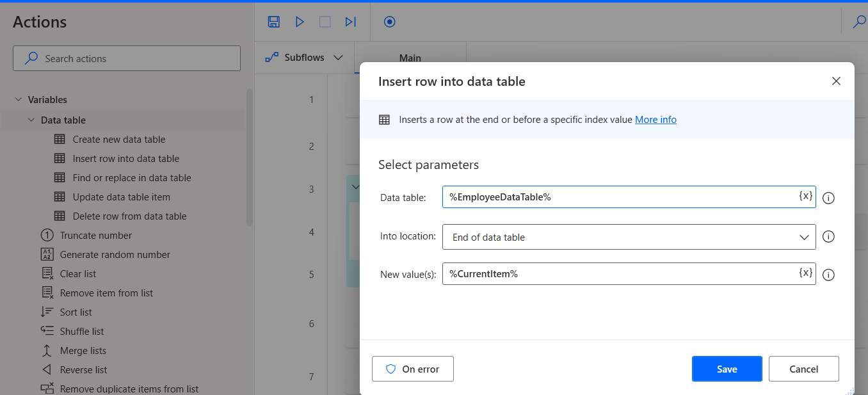Start the recorder using the record icon
Screen dimensions: 868x395
coord(389,21)
